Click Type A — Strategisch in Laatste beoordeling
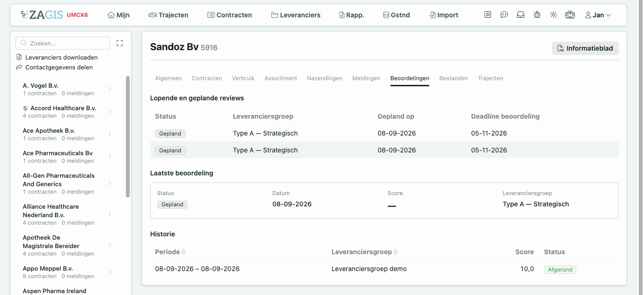 [535, 204]
